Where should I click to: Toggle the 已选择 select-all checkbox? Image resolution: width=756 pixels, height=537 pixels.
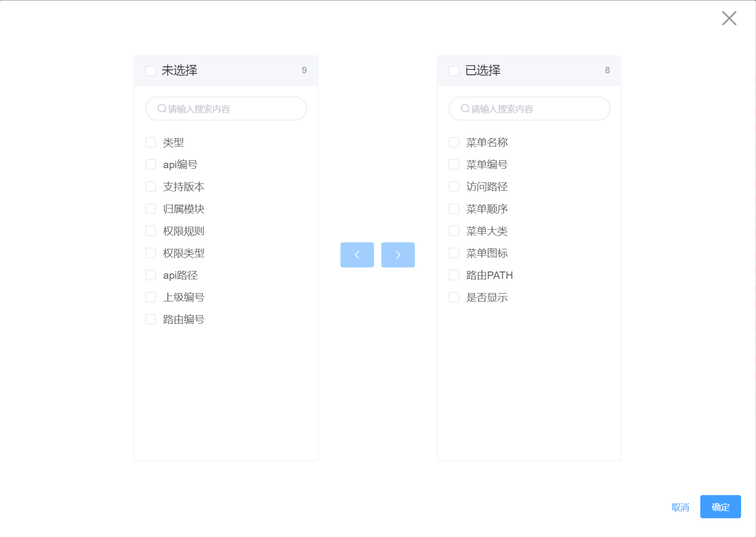click(x=454, y=71)
